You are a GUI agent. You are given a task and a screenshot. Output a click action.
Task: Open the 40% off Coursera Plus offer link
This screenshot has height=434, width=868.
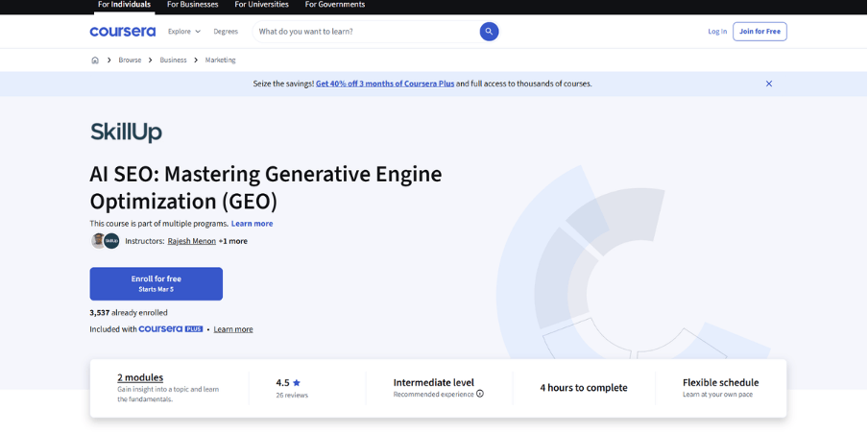(385, 84)
